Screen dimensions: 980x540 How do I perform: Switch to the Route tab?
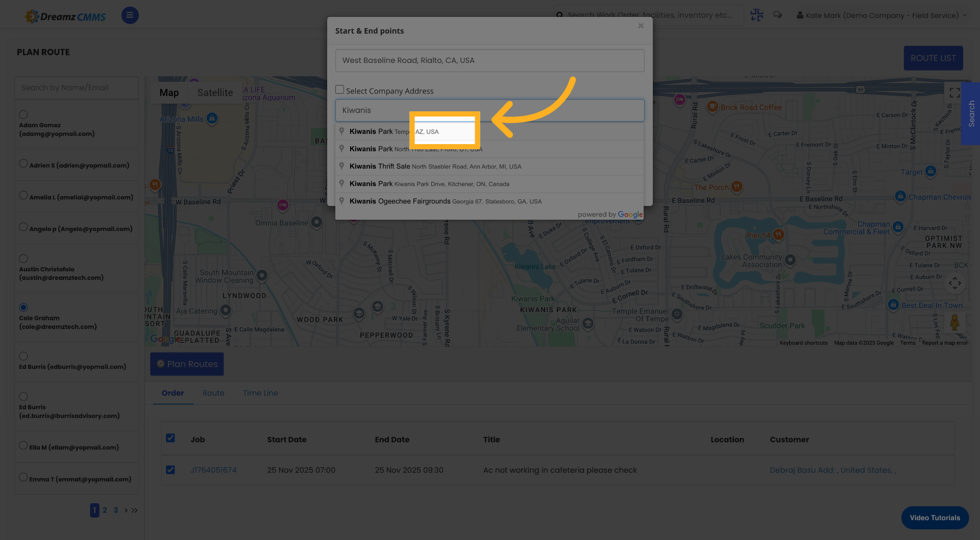click(x=213, y=393)
